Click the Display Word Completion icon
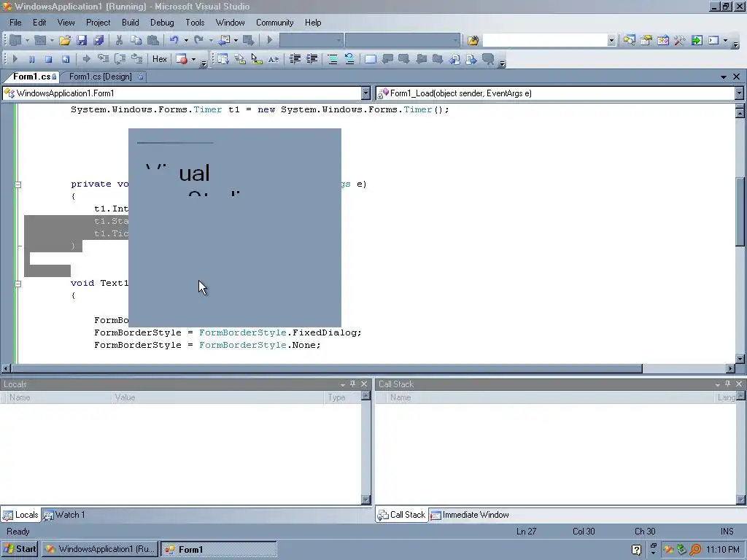The width and height of the screenshot is (747, 560). [x=274, y=59]
